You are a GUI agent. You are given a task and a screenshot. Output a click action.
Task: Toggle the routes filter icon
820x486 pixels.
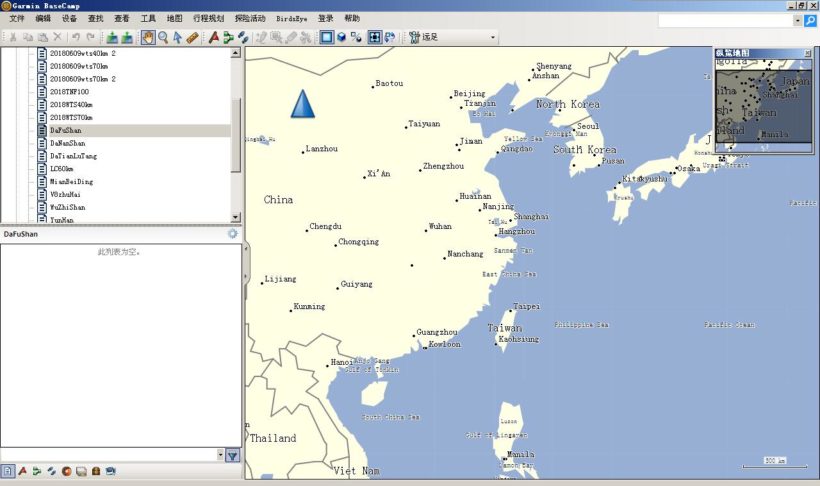(x=37, y=471)
